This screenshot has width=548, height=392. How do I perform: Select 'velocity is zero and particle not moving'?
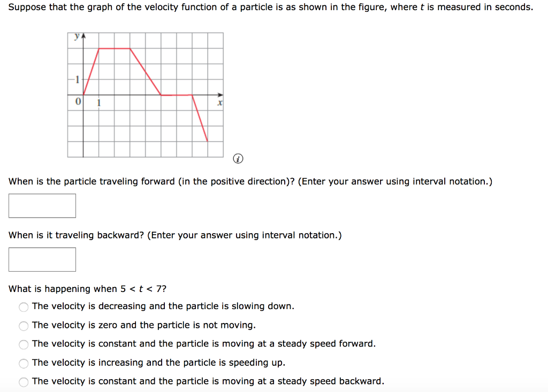coord(24,326)
